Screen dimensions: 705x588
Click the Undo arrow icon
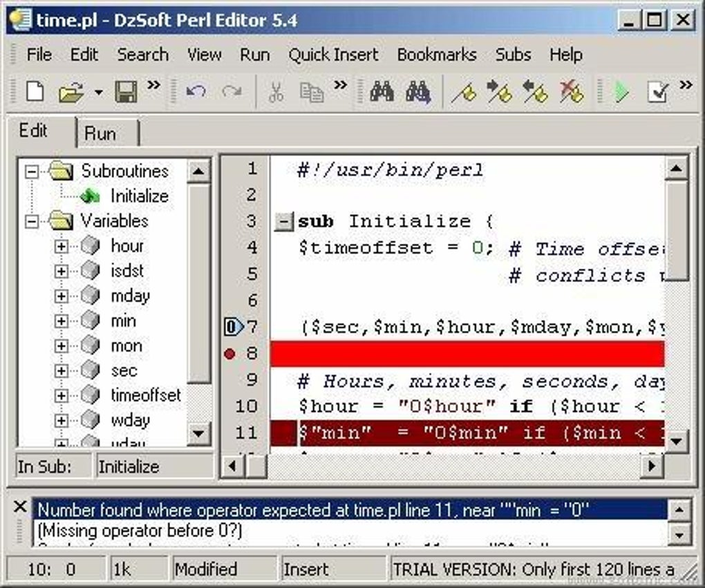(196, 92)
